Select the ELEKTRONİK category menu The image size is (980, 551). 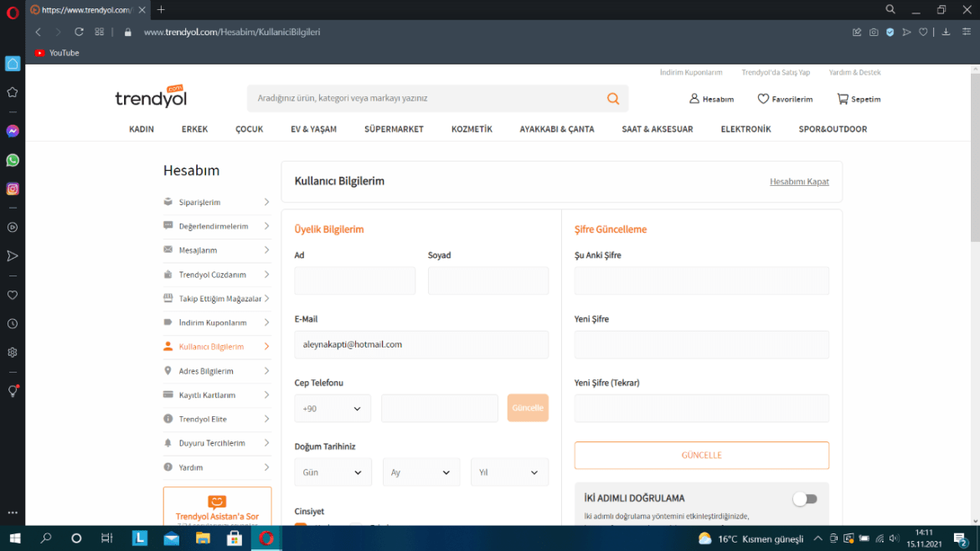pos(745,129)
